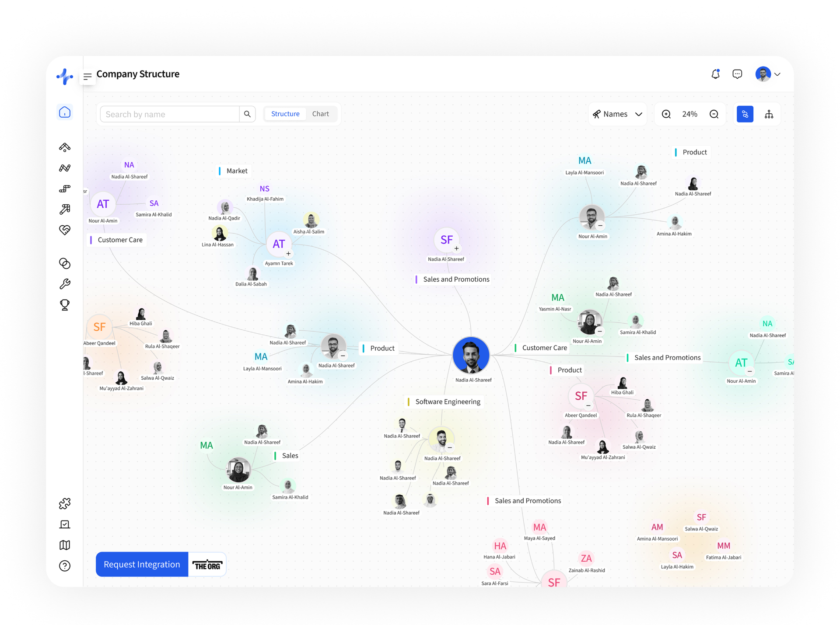
Task: Zoom out with the minus magnifier
Action: tap(714, 114)
